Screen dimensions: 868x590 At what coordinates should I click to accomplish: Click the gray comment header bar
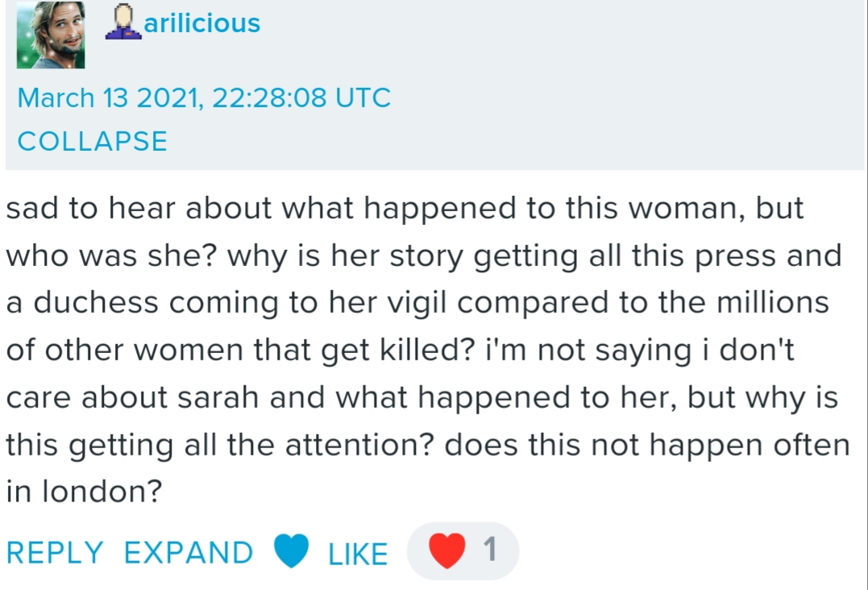[x=564, y=81]
